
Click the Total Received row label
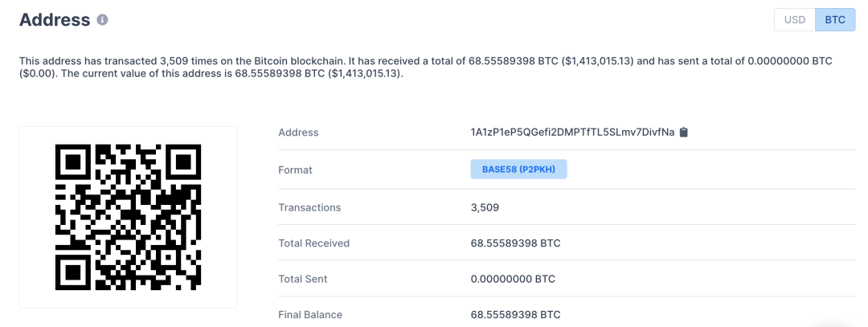coord(313,243)
